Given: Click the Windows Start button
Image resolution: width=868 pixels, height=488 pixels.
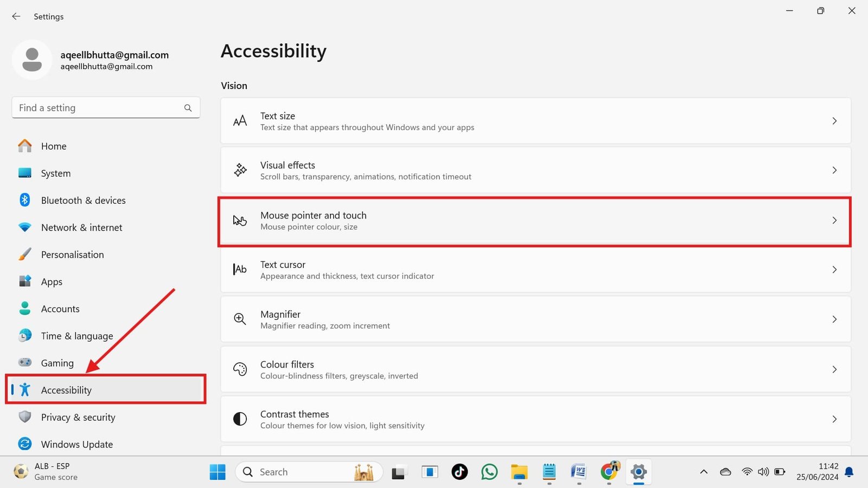Looking at the screenshot, I should 218,472.
